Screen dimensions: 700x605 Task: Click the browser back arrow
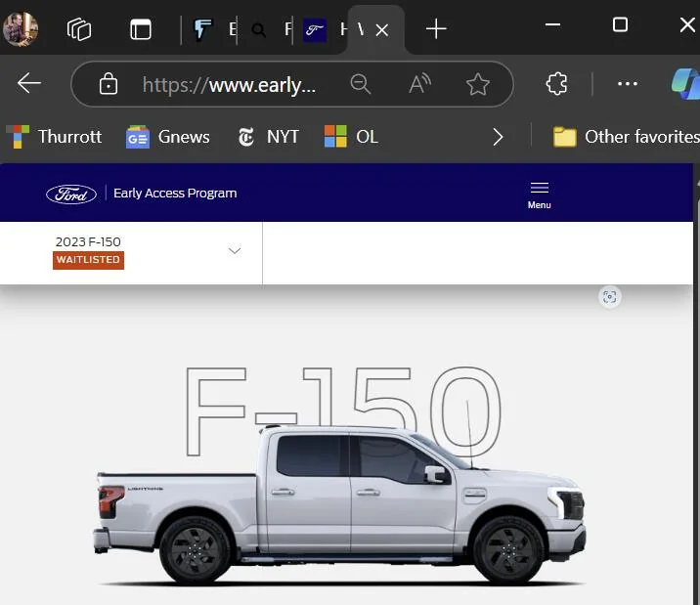[29, 83]
